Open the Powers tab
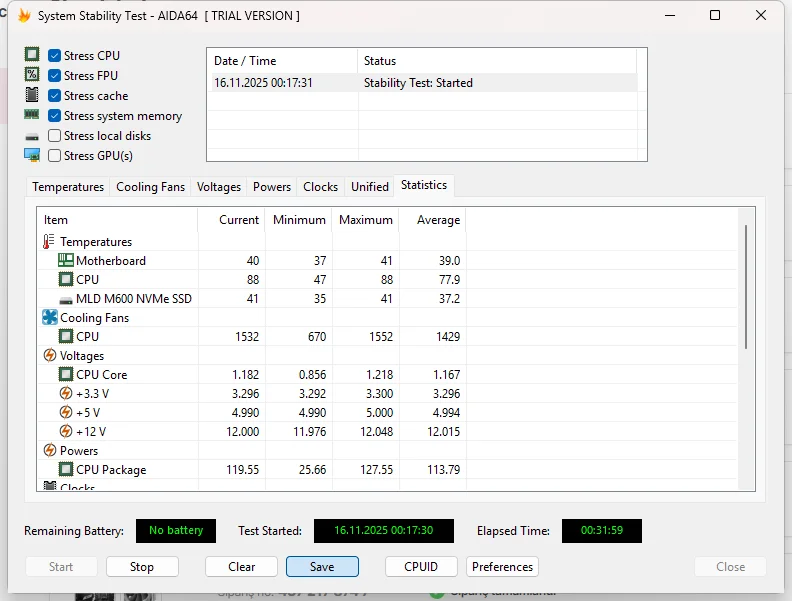 tap(272, 187)
